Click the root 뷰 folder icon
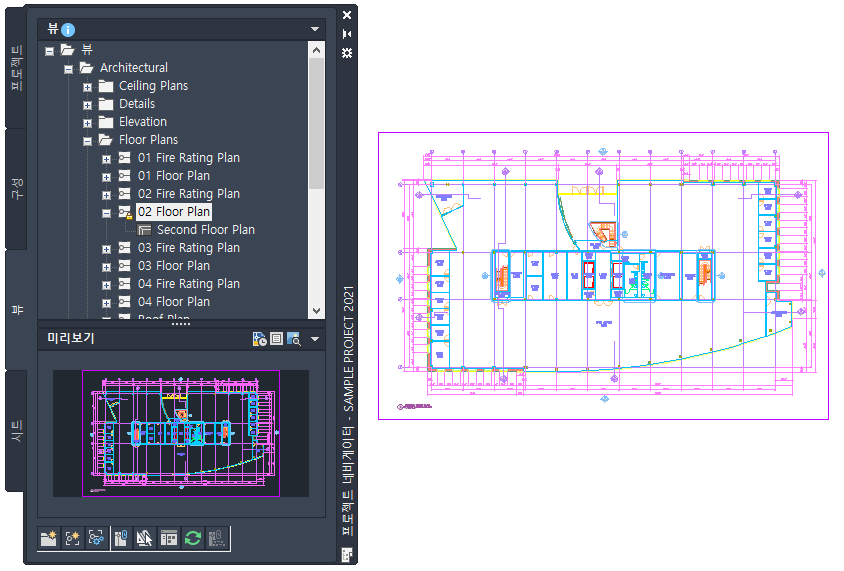The height and width of the screenshot is (571, 844). tap(67, 50)
